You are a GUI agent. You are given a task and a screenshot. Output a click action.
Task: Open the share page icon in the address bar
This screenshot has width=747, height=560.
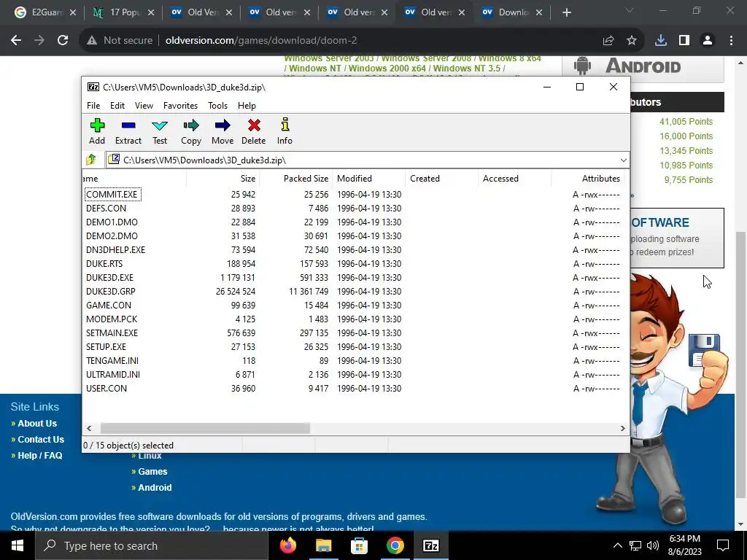(x=608, y=41)
